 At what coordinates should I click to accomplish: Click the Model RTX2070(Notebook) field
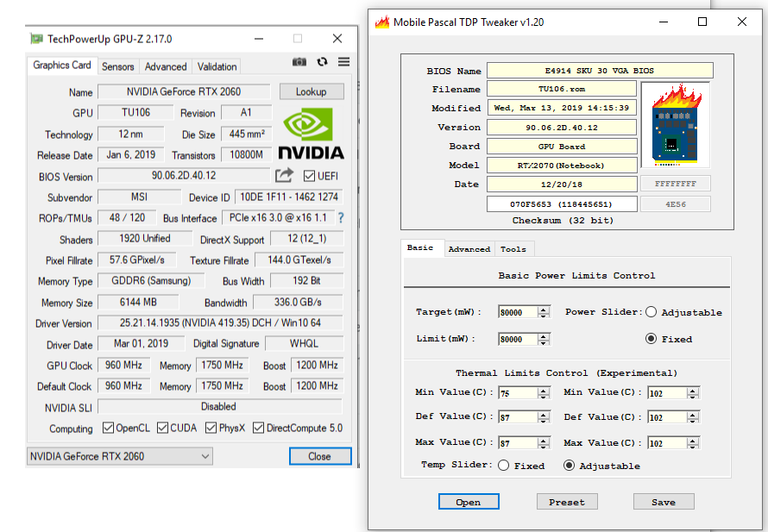point(562,166)
